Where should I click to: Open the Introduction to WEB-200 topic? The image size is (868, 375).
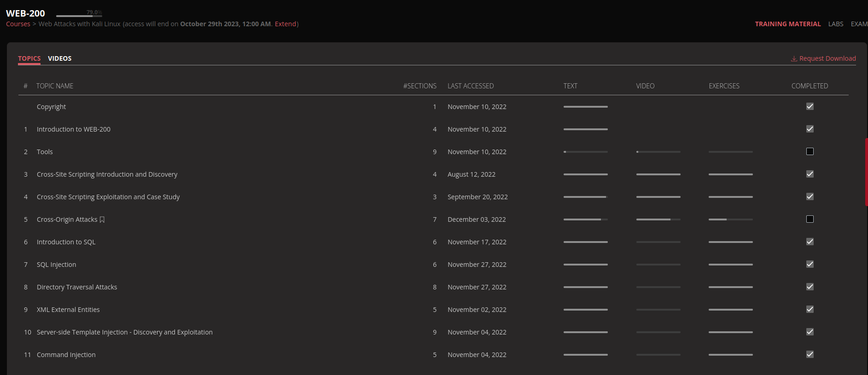[x=74, y=129]
